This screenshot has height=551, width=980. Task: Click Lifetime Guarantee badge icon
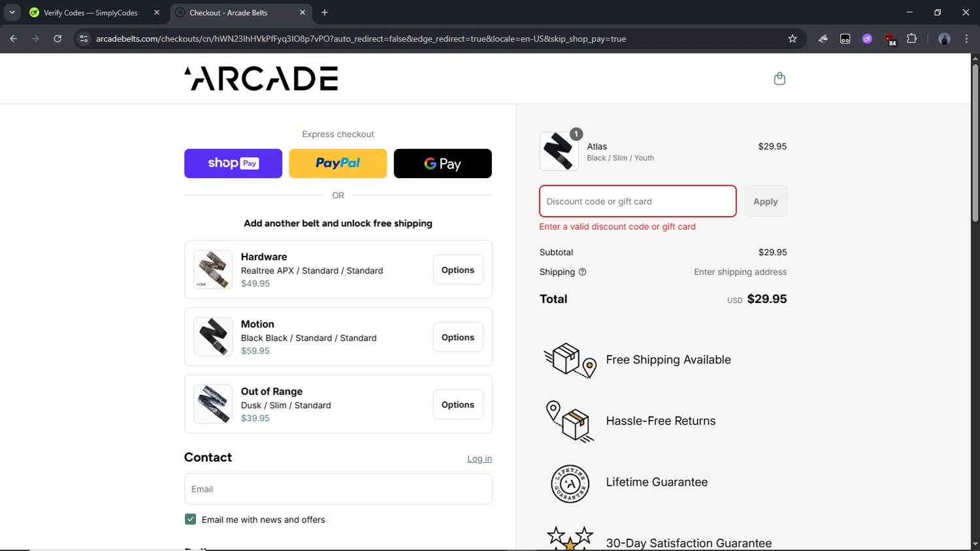[x=570, y=484]
